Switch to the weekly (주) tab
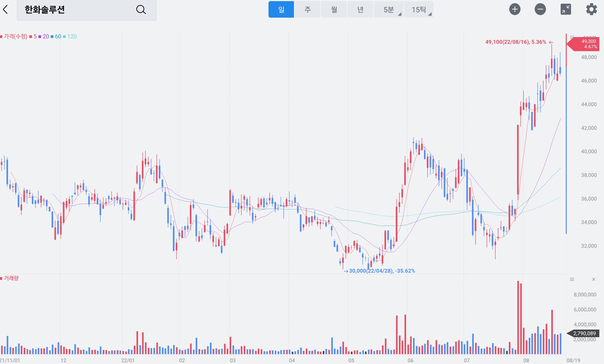This screenshot has height=364, width=604. pyautogui.click(x=307, y=10)
